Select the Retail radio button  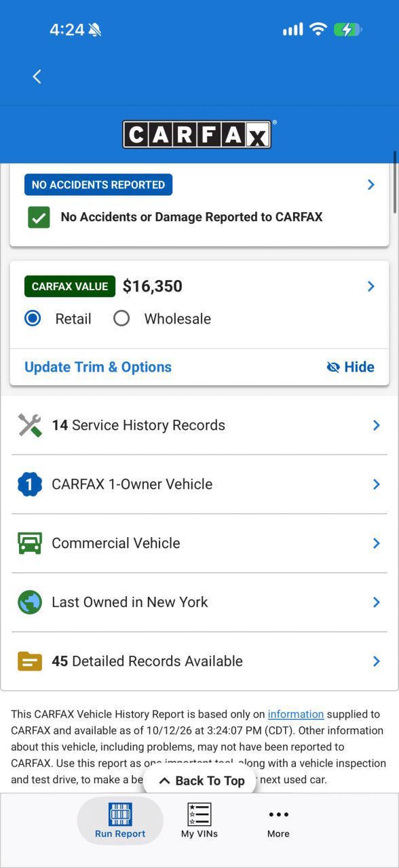33,318
